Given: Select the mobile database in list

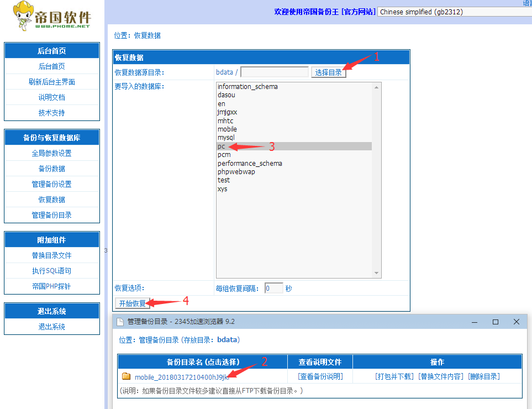Looking at the screenshot, I should click(x=227, y=129).
